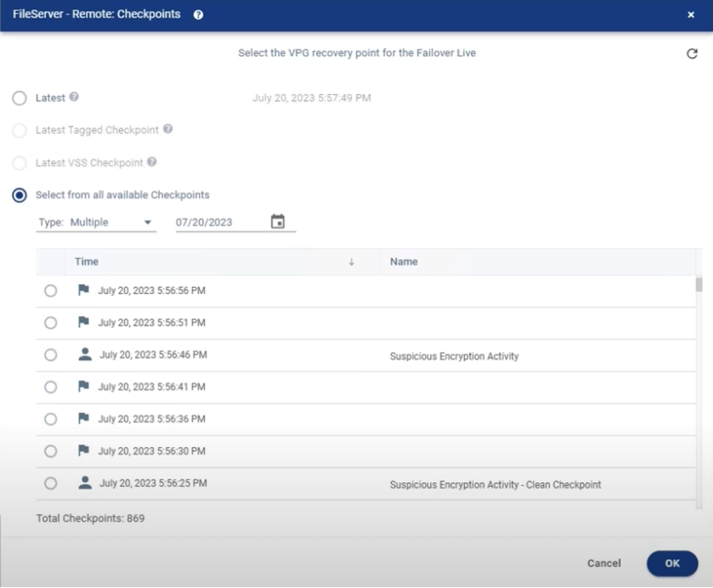Select checkpoint July 20, 2023 5:56:56 PM
Screen dimensions: 713x588
(x=50, y=291)
